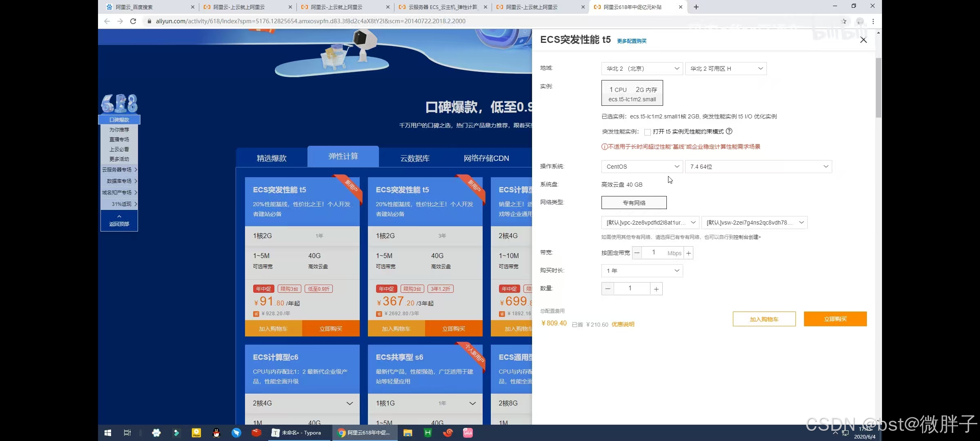Select the ecs.t5-lc1m2.small instance tile
Viewport: 980px width, 441px height.
[x=632, y=93]
